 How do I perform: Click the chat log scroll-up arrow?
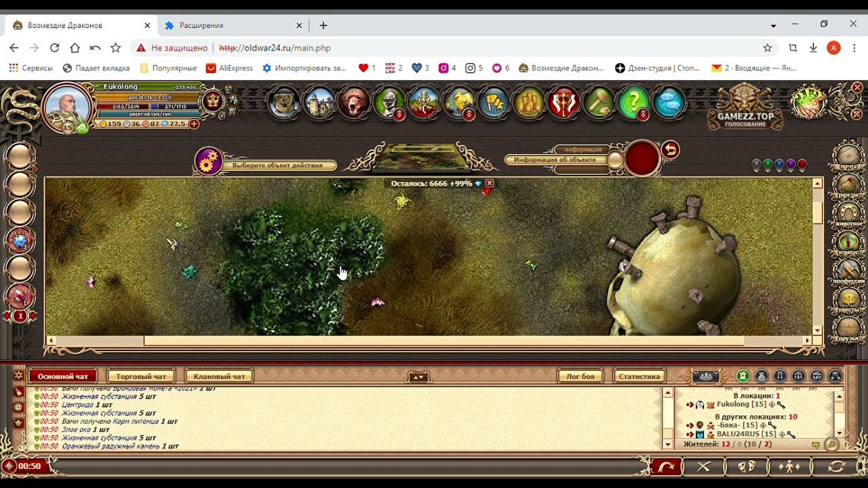[x=668, y=393]
